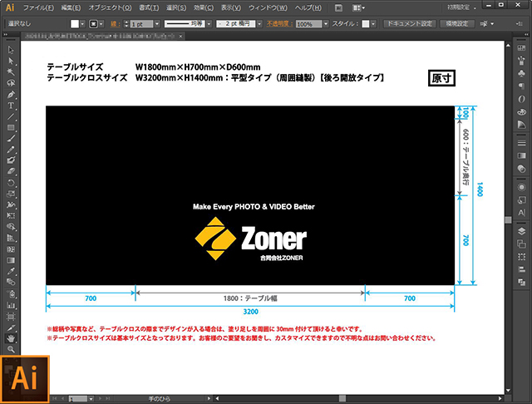Open the brush definition 2 pt dropdown
This screenshot has width=532, height=404.
[259, 24]
